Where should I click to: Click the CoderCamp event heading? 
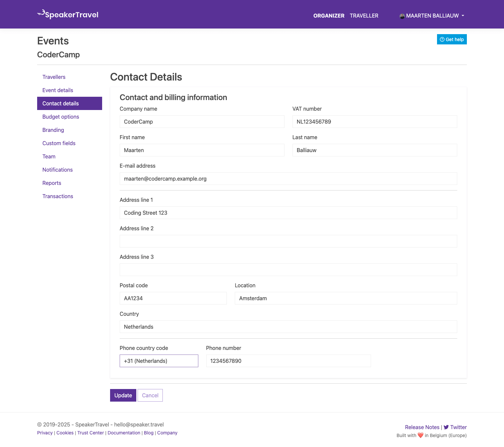tap(58, 55)
